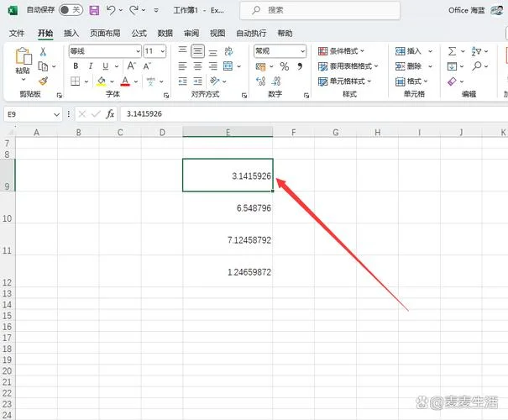508x420 pixels.
Task: Open the font color dropdown arrow
Action: pos(136,81)
